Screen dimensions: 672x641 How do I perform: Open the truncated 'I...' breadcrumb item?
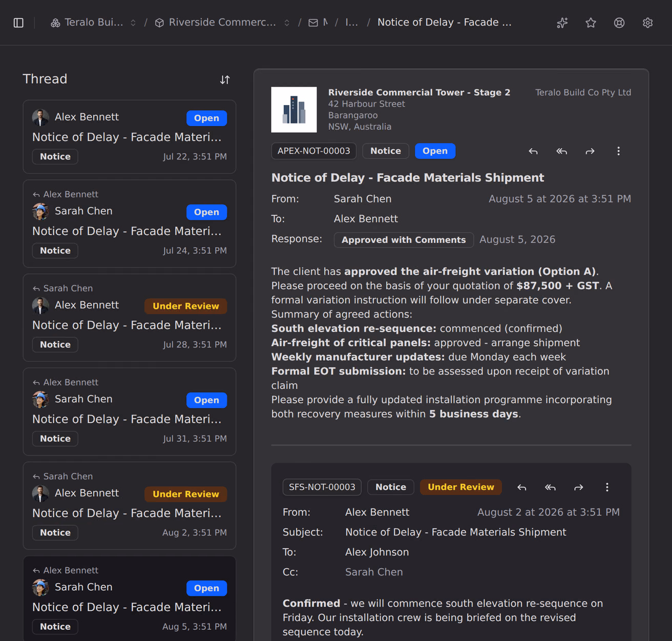(351, 23)
